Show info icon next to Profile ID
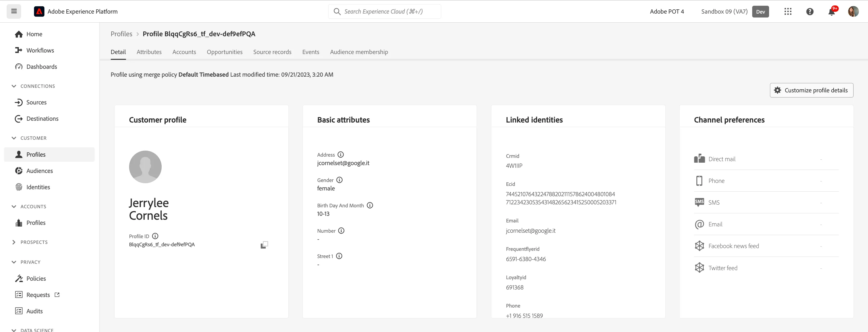This screenshot has width=868, height=332. [155, 236]
